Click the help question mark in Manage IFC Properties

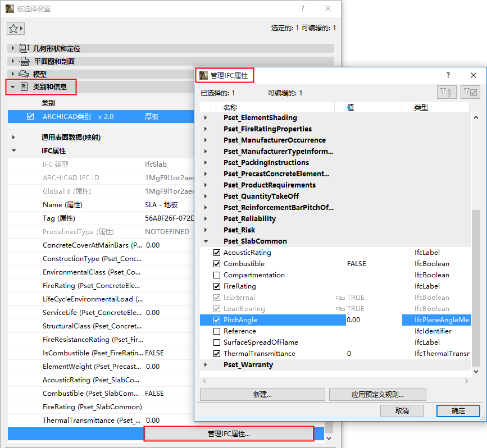[x=448, y=75]
